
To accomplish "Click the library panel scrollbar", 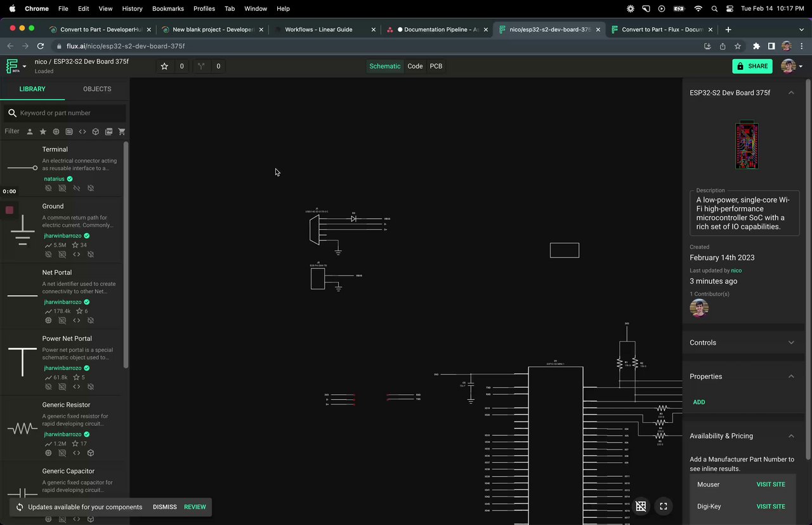I will click(x=126, y=254).
